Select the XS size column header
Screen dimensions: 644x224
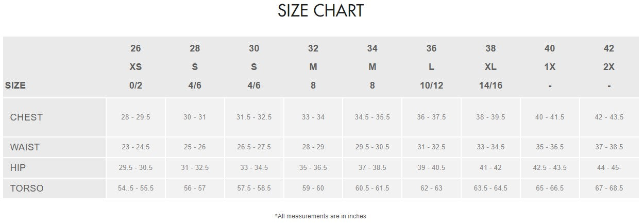(135, 67)
